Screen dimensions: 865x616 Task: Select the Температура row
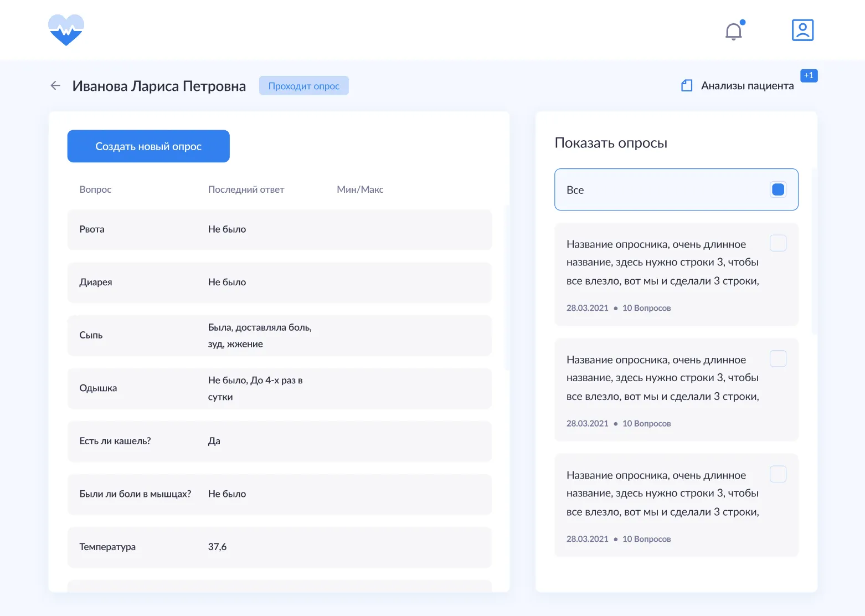280,547
